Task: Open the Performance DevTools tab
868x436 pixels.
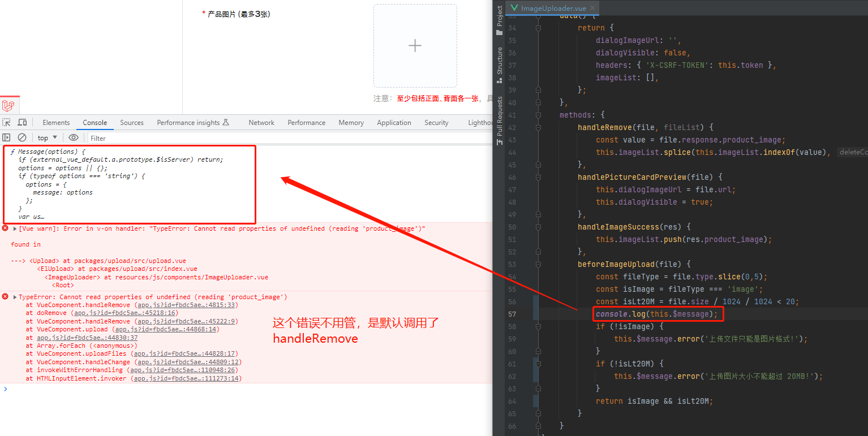Action: point(307,122)
